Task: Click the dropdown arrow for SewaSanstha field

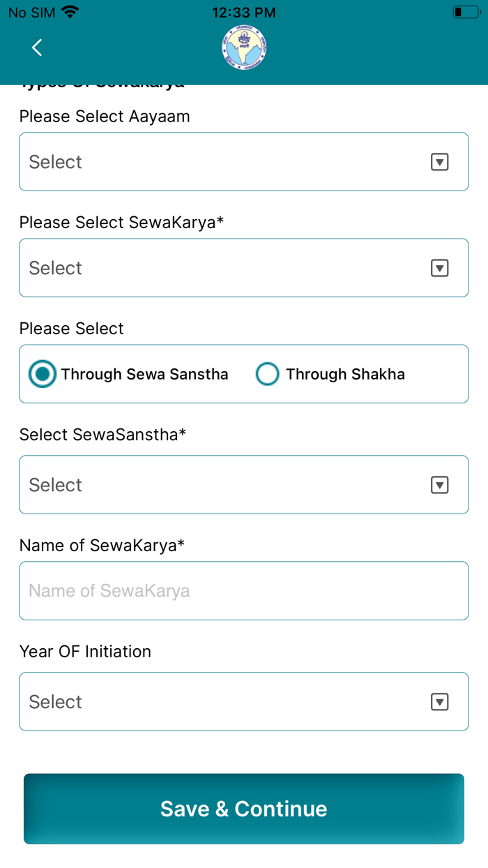Action: [440, 484]
